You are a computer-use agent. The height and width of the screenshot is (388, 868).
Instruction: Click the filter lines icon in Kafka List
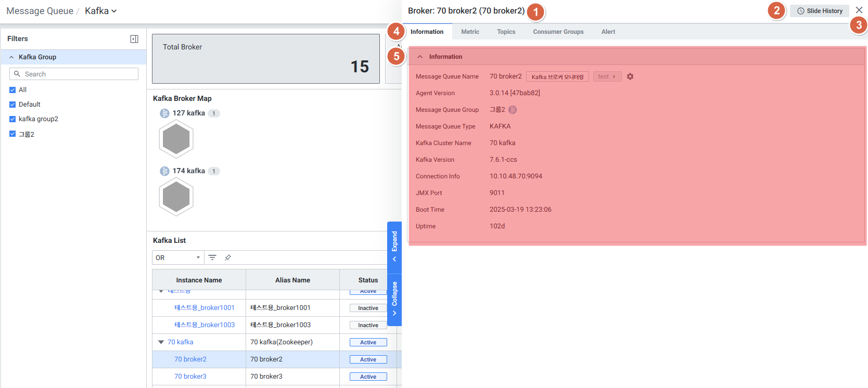(212, 257)
